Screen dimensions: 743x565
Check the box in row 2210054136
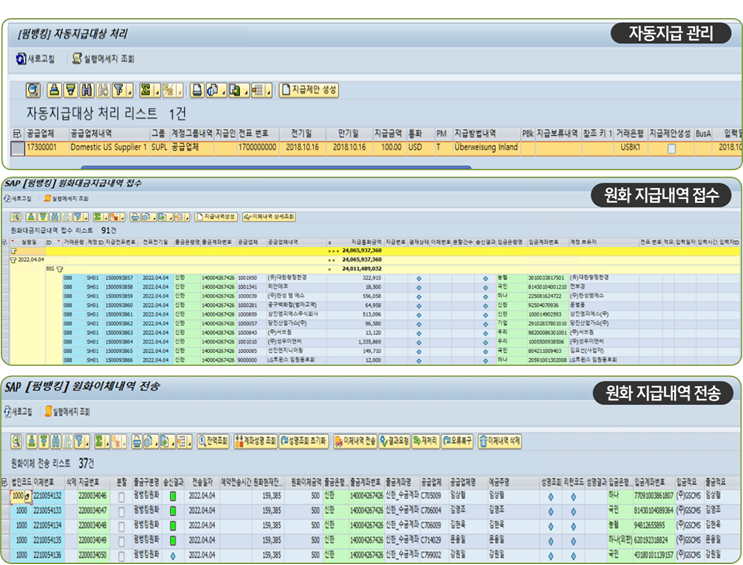coord(122,553)
